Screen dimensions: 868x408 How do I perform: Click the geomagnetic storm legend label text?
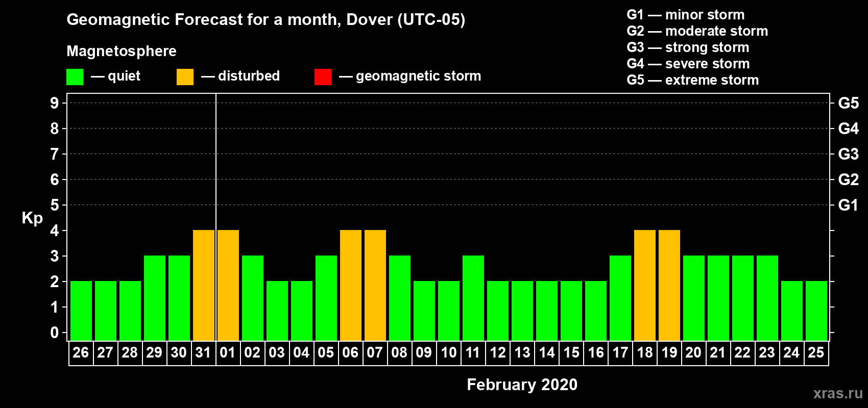pyautogui.click(x=418, y=76)
